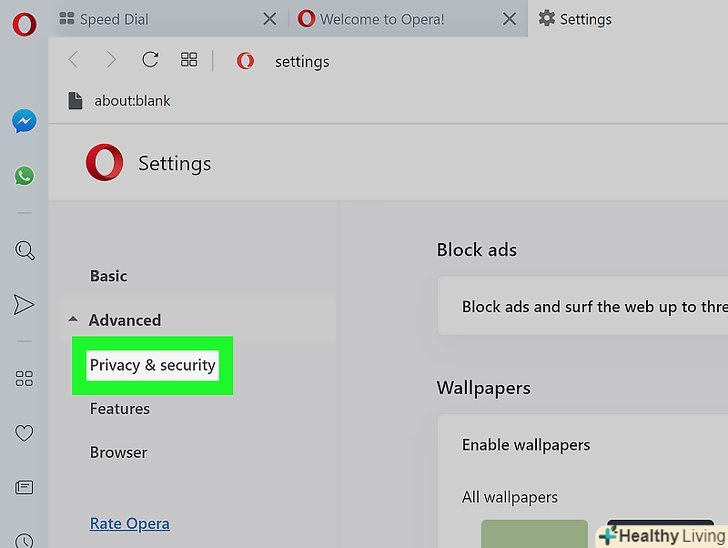Open Facebook Messenger in the sidebar

(24, 121)
